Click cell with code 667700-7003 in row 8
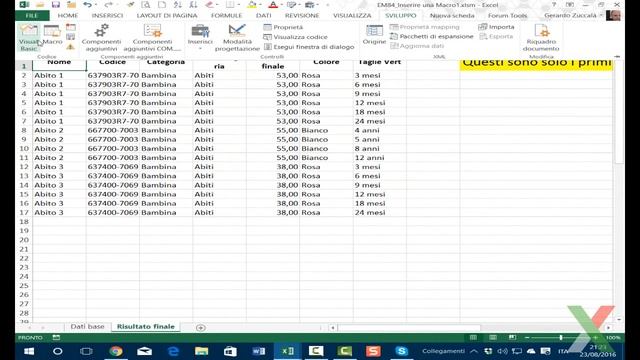This screenshot has width=640, height=360. 113,130
